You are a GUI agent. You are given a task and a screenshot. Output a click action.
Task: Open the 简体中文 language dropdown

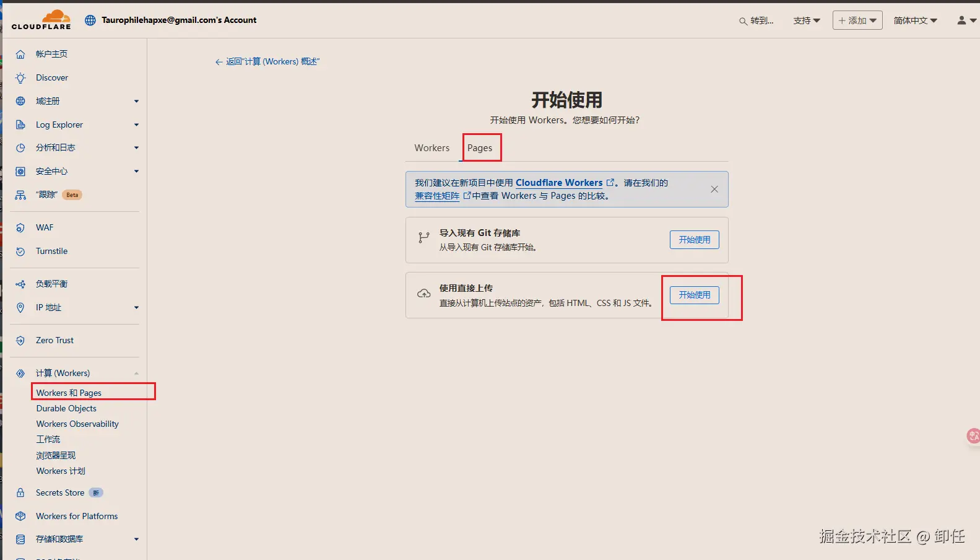click(916, 20)
